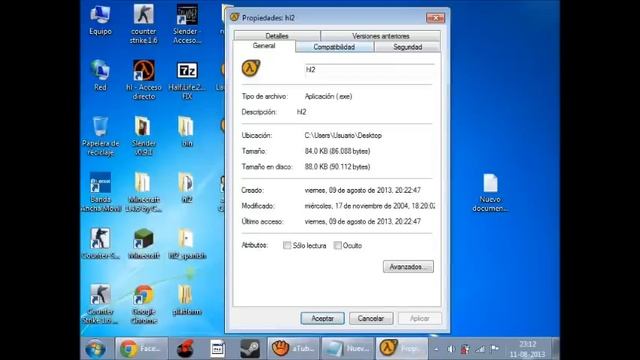640x360 pixels.
Task: Switch to the Detalles tab
Action: coord(277,36)
